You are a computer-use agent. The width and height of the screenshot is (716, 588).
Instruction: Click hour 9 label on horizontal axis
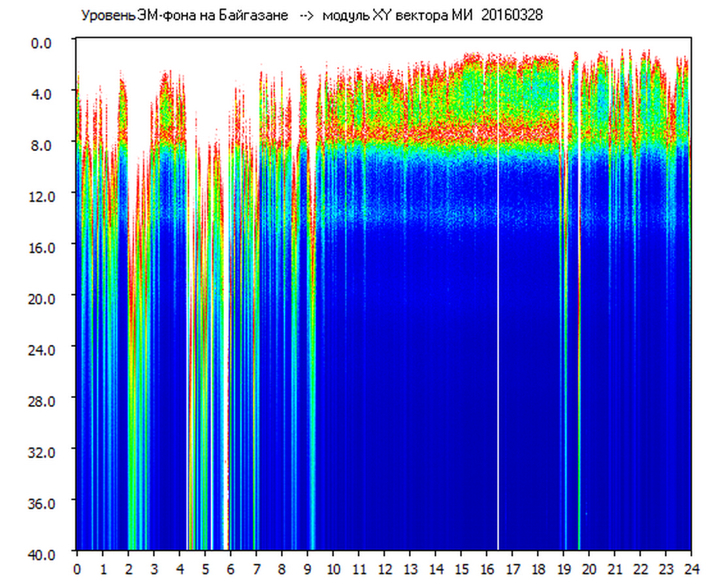308,569
